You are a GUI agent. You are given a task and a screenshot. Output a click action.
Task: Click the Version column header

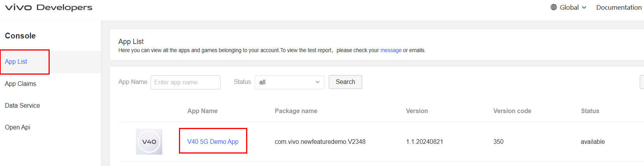[417, 111]
